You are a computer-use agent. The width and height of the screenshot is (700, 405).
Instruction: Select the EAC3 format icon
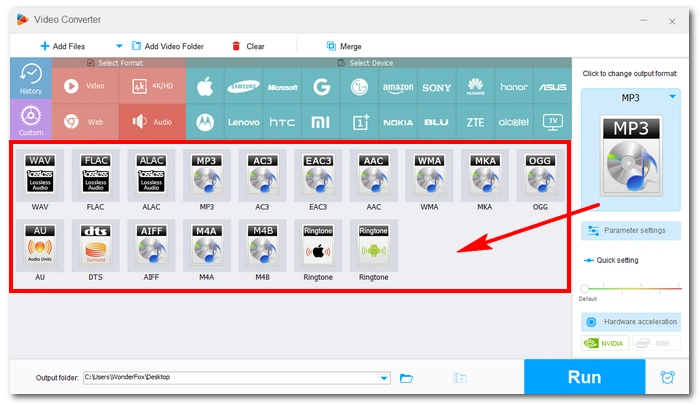(318, 175)
